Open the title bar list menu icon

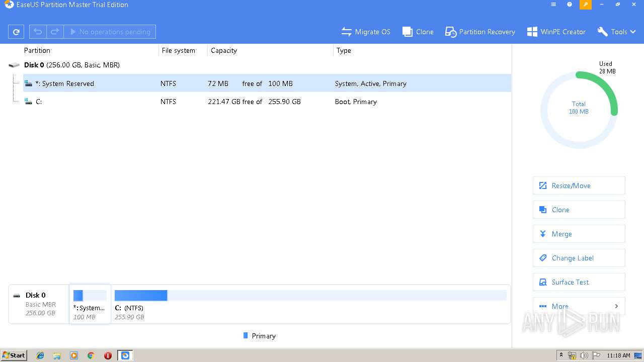click(x=553, y=5)
